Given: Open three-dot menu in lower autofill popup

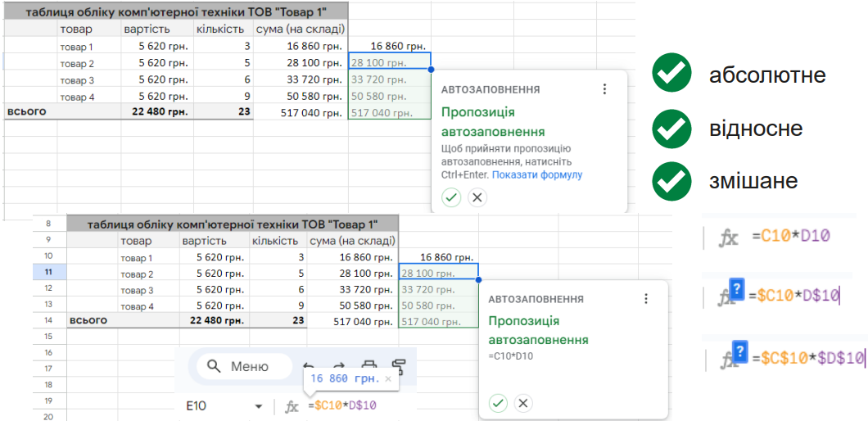Looking at the screenshot, I should pos(646,299).
